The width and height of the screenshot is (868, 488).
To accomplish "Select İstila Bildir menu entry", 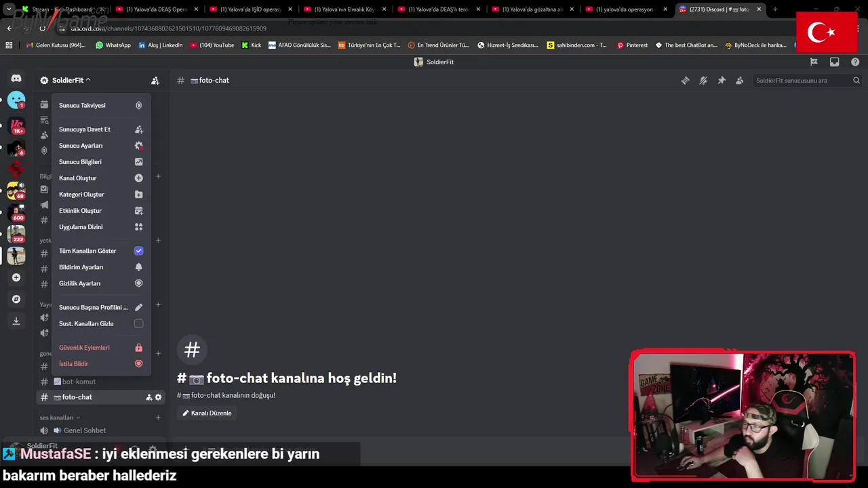I will pyautogui.click(x=101, y=364).
